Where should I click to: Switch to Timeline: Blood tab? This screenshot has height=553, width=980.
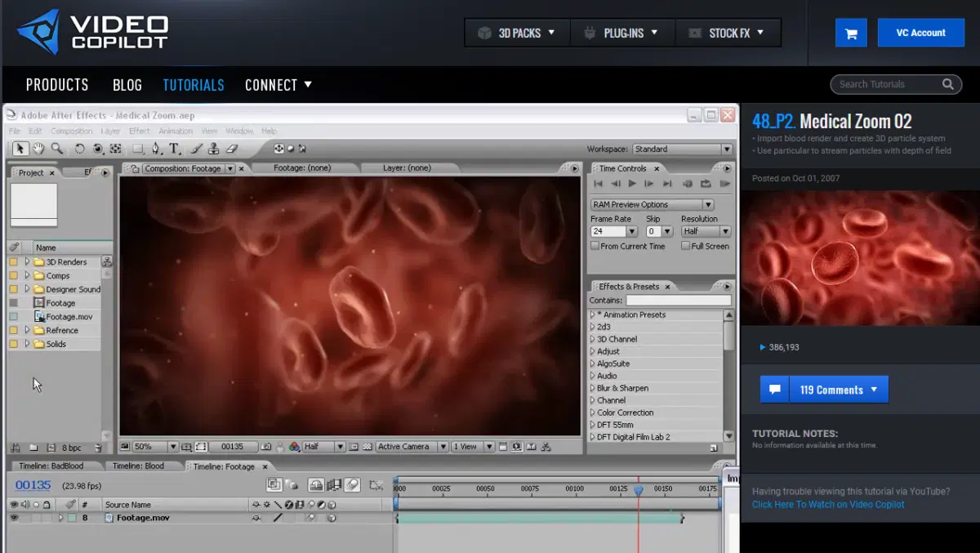(x=138, y=466)
